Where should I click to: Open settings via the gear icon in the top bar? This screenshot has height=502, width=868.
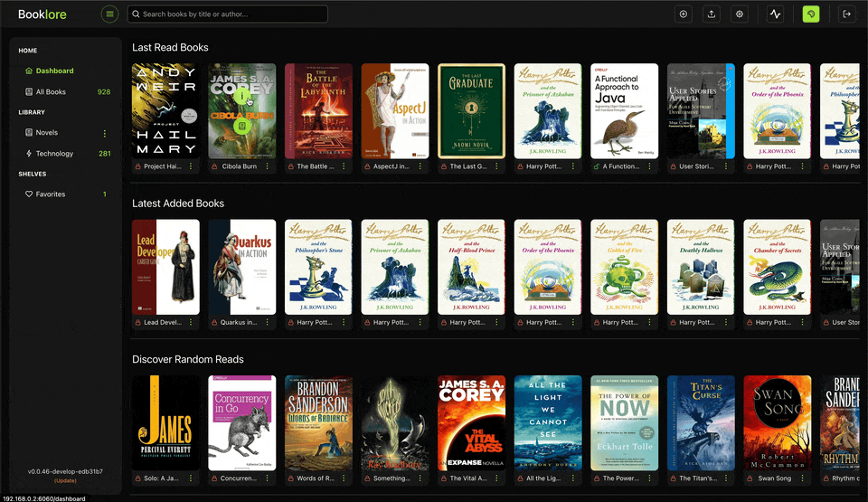coord(740,14)
